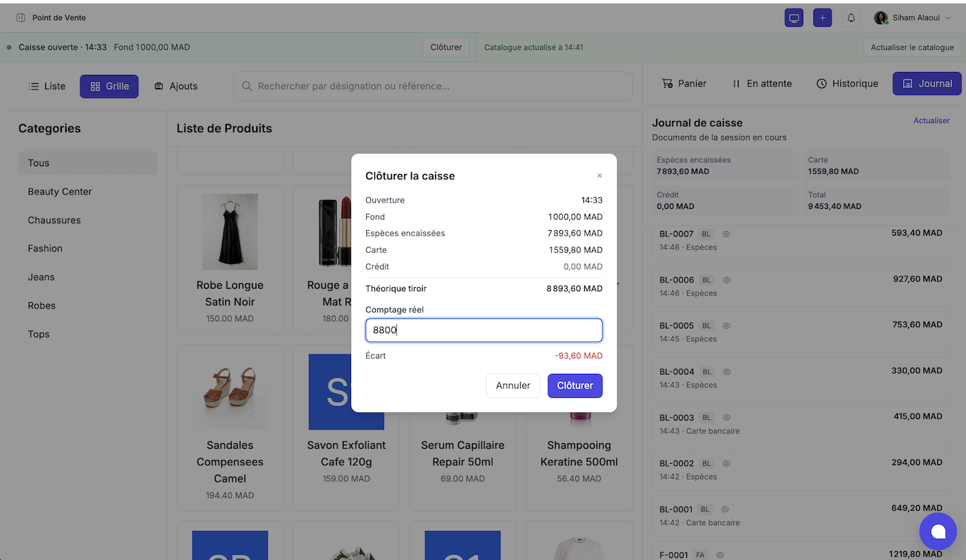Switch to Liste view
Screen dimensions: 966x560
tap(47, 87)
